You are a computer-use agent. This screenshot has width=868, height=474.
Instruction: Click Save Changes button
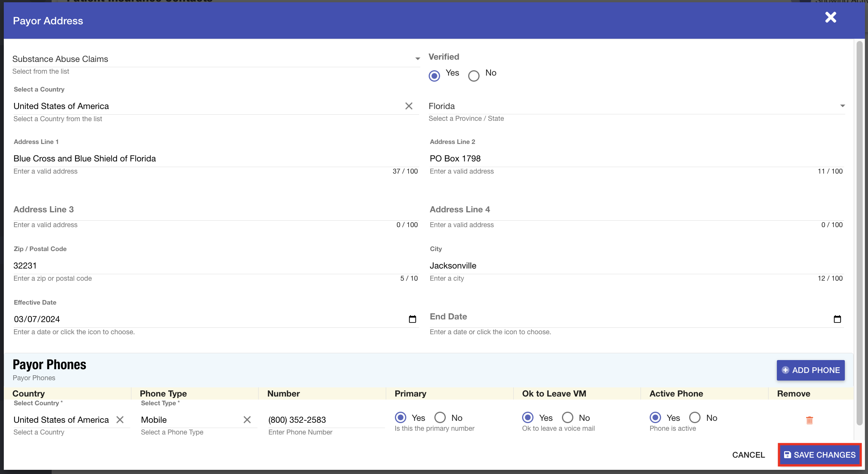click(x=819, y=455)
